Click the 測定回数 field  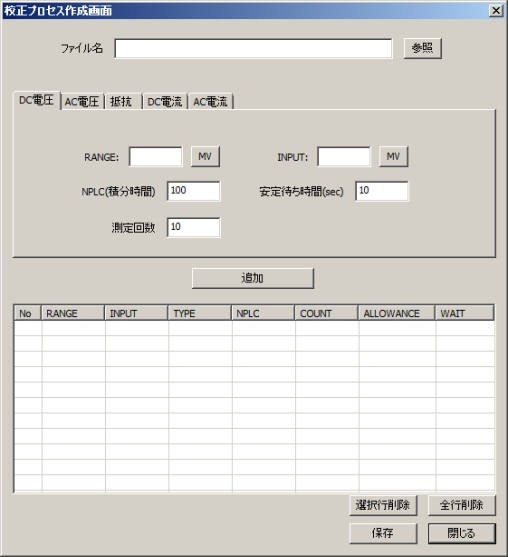click(x=194, y=227)
